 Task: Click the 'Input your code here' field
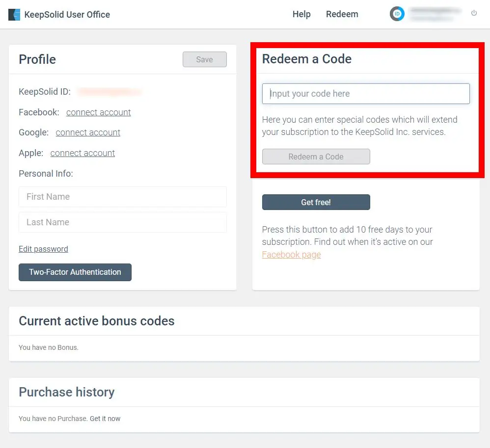point(366,94)
